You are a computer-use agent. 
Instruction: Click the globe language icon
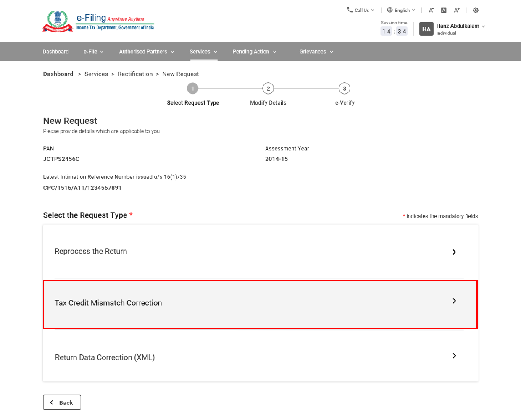390,10
